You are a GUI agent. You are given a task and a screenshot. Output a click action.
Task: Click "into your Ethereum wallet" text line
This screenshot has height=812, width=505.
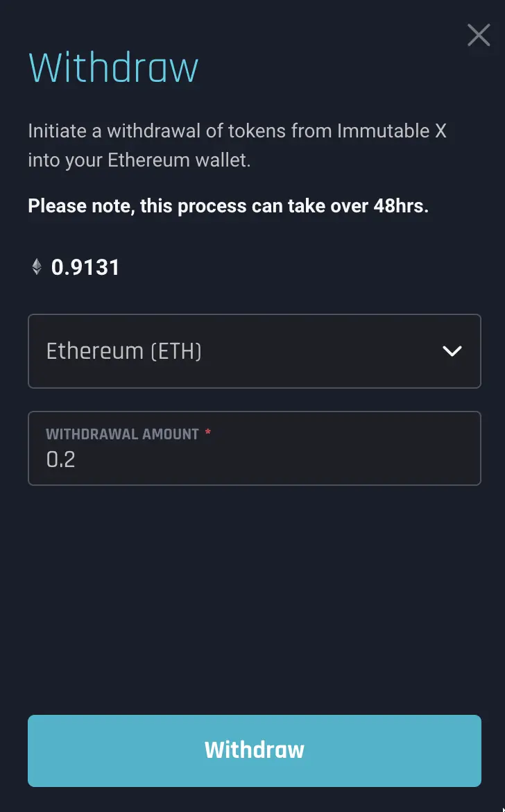139,161
